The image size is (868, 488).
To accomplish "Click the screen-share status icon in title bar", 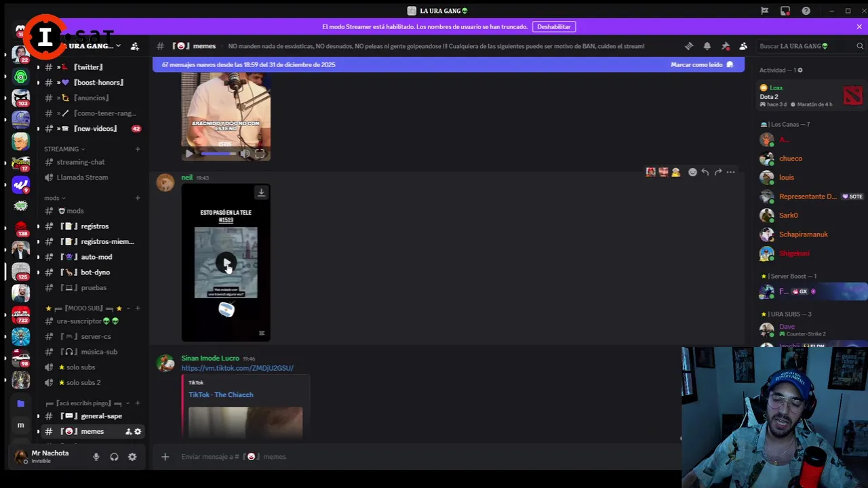I will click(x=785, y=11).
